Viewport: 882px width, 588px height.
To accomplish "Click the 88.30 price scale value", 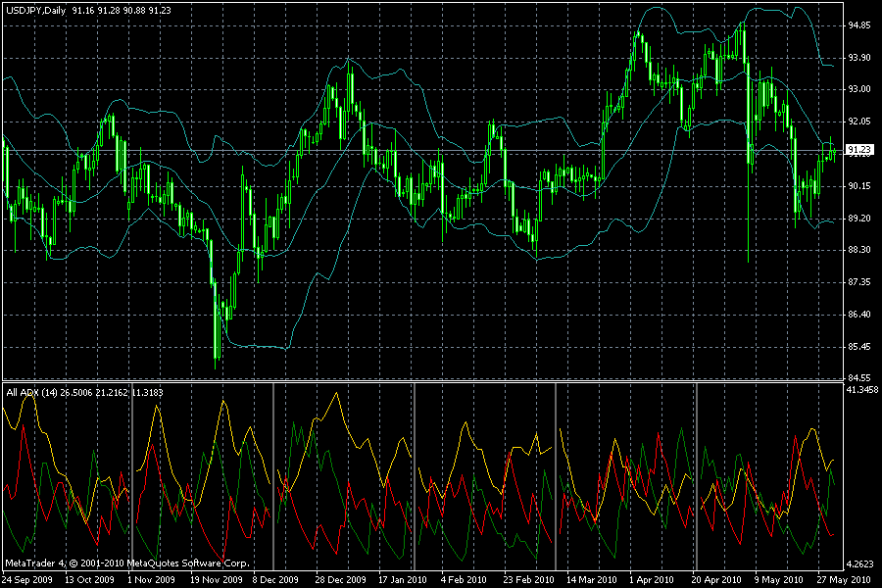I will click(x=859, y=249).
